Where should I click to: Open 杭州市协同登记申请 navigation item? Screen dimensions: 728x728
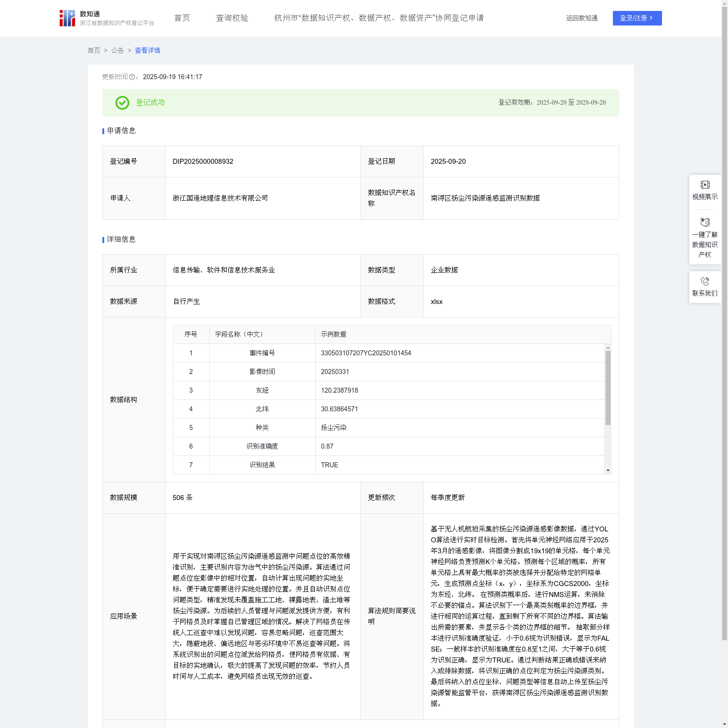[379, 18]
